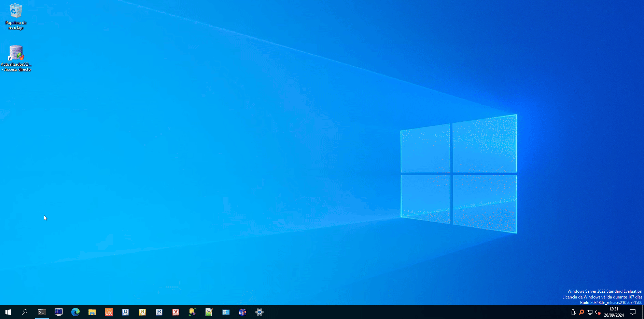
Task: Open the Windows Start menu
Action: (x=8, y=312)
